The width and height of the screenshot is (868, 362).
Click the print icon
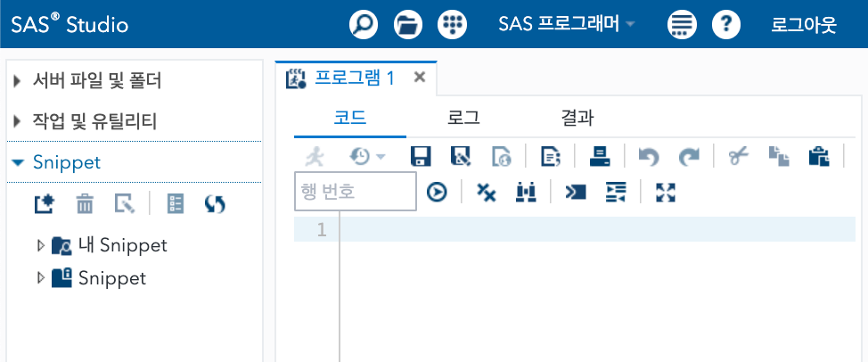(600, 157)
